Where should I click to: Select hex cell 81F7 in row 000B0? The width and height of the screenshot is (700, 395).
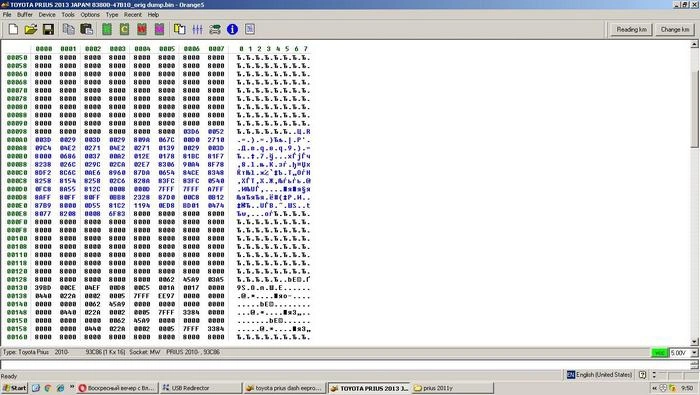coord(216,156)
